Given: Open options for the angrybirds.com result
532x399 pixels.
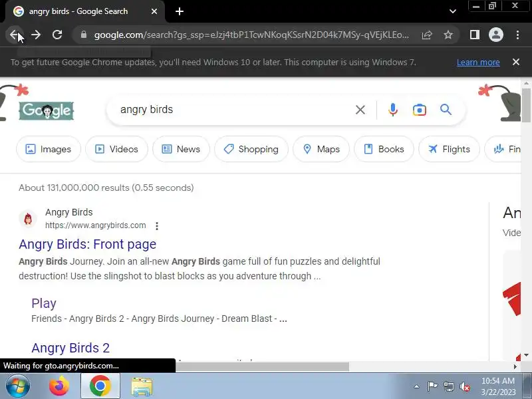Looking at the screenshot, I should pyautogui.click(x=157, y=226).
